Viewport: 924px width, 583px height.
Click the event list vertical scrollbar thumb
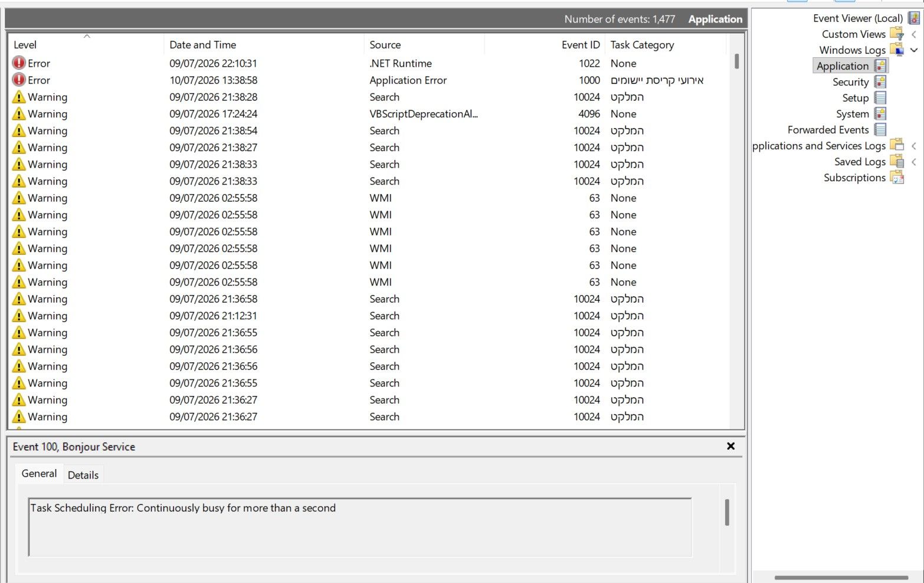pyautogui.click(x=736, y=61)
